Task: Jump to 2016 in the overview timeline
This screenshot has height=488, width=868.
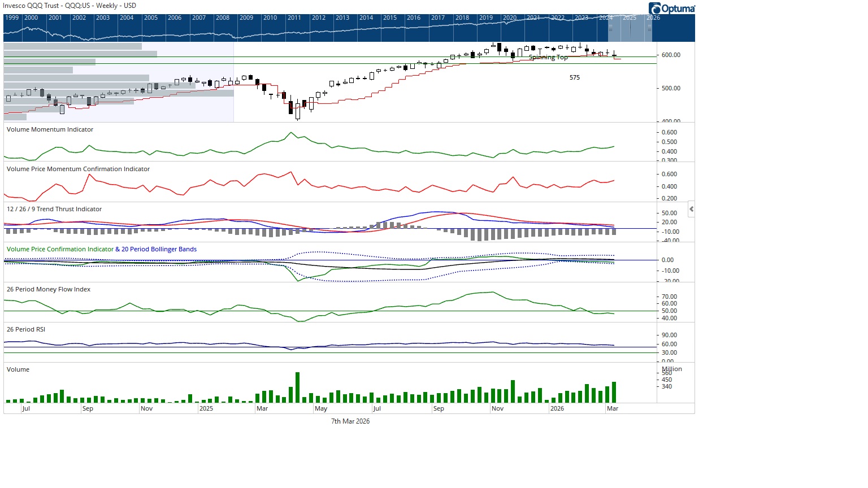Action: [x=414, y=18]
